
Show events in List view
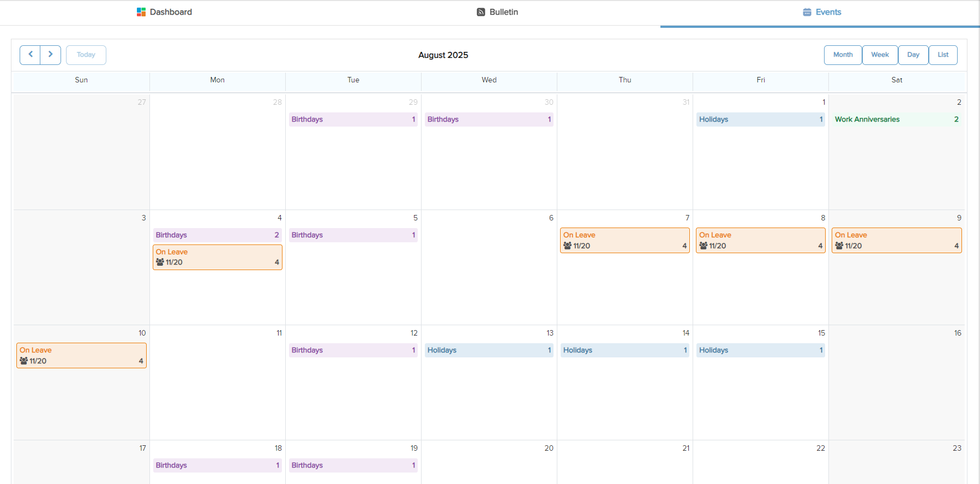[x=943, y=55]
